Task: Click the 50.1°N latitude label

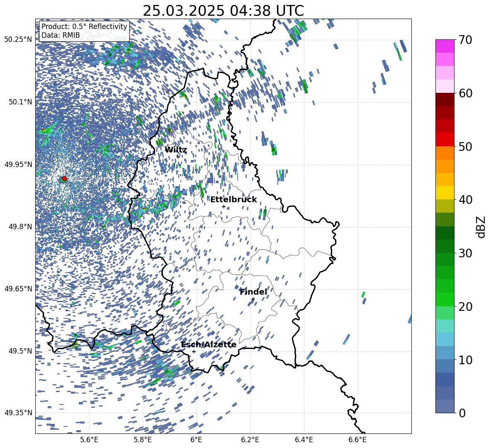Action: pyautogui.click(x=20, y=102)
